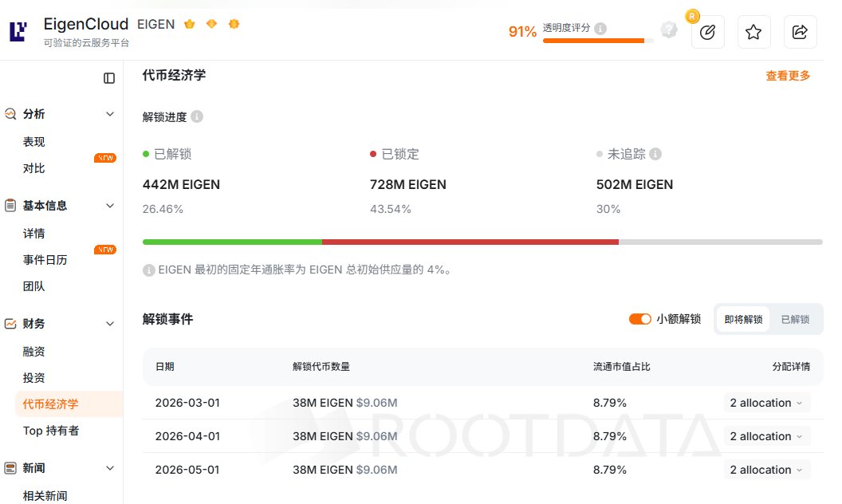Click the unlock progress bar
The height and width of the screenshot is (504, 842).
pyautogui.click(x=482, y=241)
